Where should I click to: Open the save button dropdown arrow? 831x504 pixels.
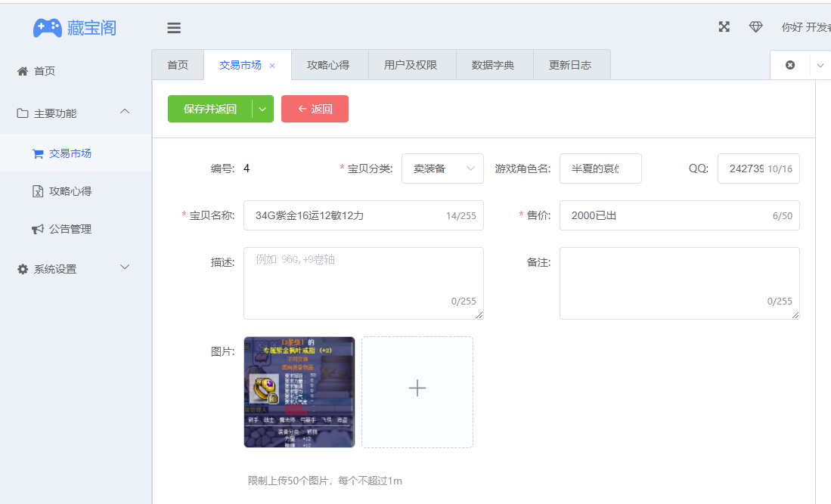pyautogui.click(x=262, y=109)
